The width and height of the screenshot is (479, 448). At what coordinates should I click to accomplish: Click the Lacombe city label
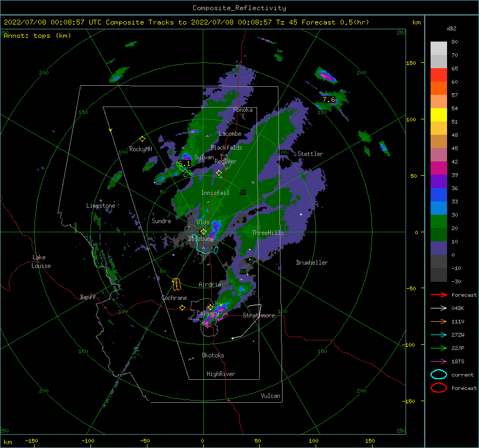coord(230,134)
